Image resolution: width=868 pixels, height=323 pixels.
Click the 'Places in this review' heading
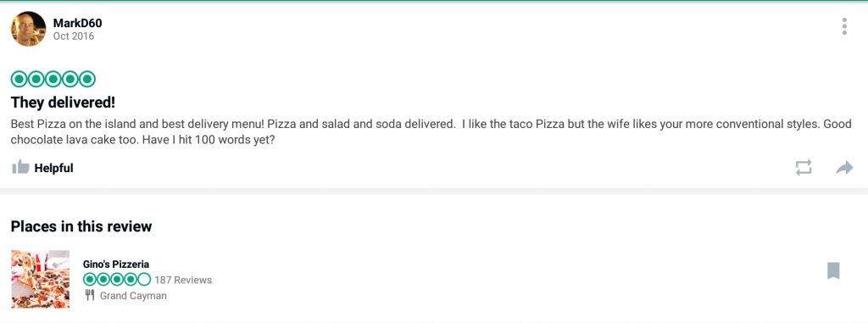tap(81, 226)
